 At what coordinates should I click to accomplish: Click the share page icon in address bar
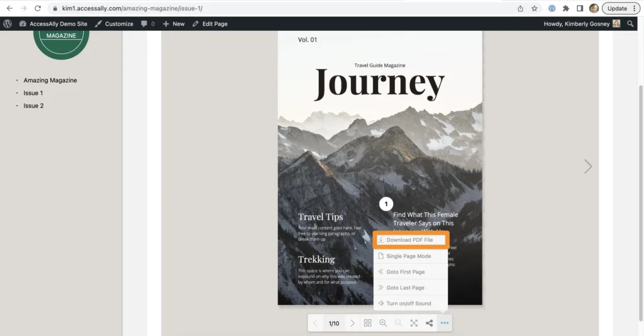pyautogui.click(x=520, y=8)
